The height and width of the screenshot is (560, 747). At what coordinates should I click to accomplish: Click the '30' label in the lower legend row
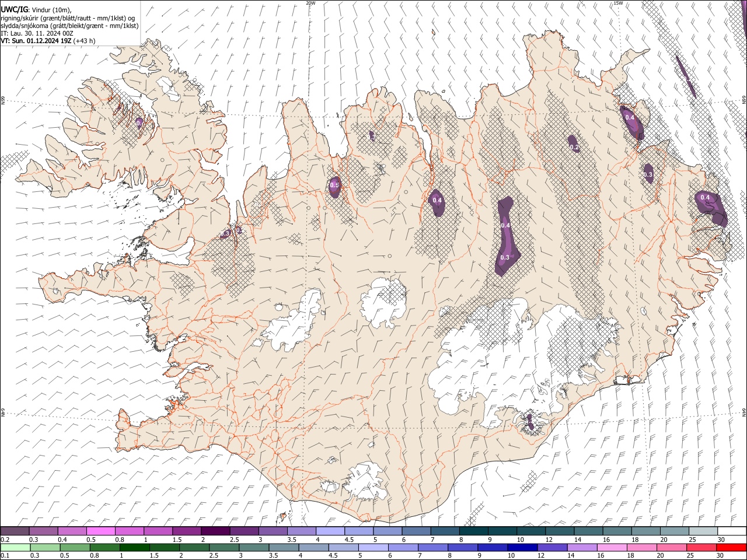pos(721,556)
